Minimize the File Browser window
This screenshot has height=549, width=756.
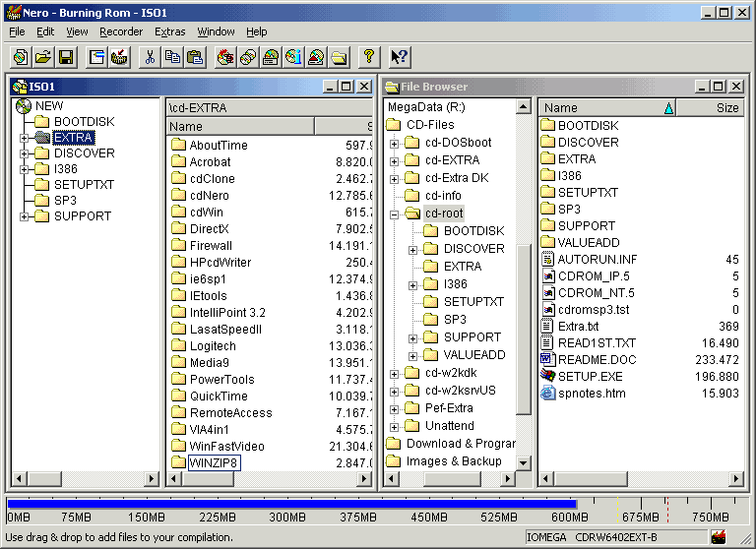coord(703,87)
